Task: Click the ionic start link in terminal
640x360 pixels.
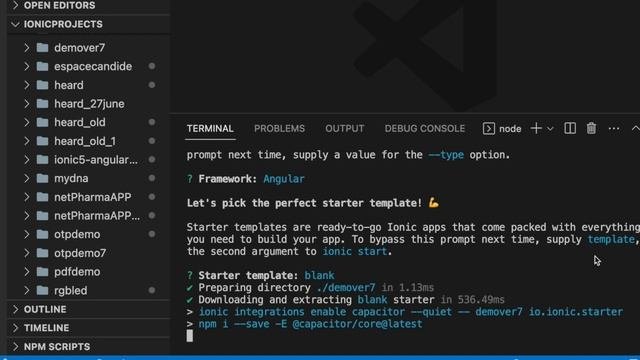Action: click(x=354, y=251)
